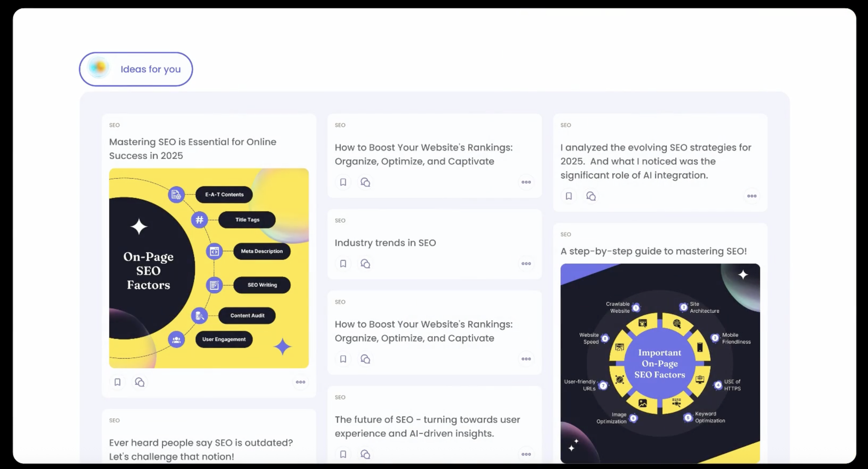Open Ever heard people say SEO is outdated post
This screenshot has width=868, height=469.
click(201, 449)
